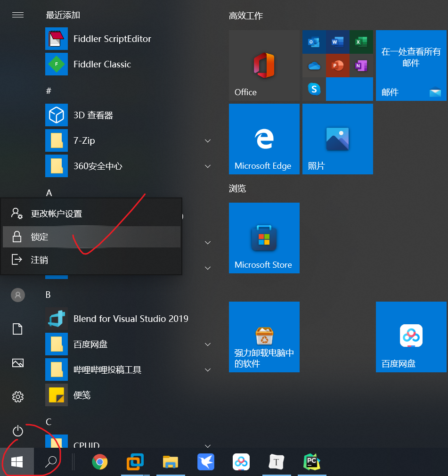Open Google Chrome from the taskbar
The image size is (448, 476).
(x=99, y=462)
